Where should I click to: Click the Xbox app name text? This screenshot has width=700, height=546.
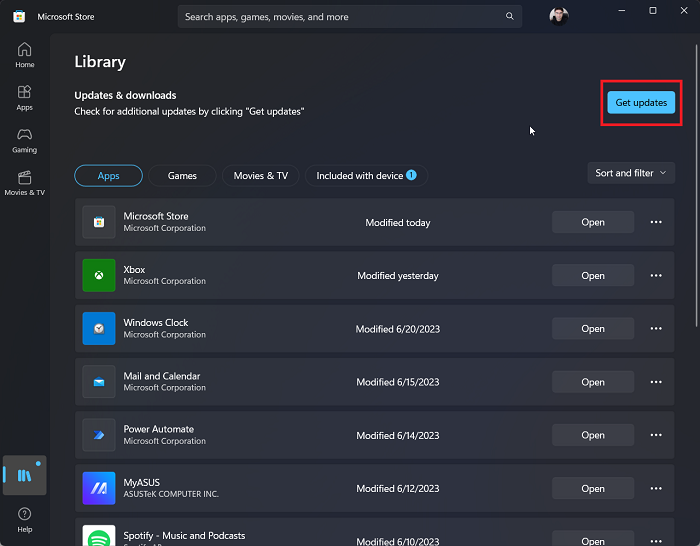(x=134, y=270)
